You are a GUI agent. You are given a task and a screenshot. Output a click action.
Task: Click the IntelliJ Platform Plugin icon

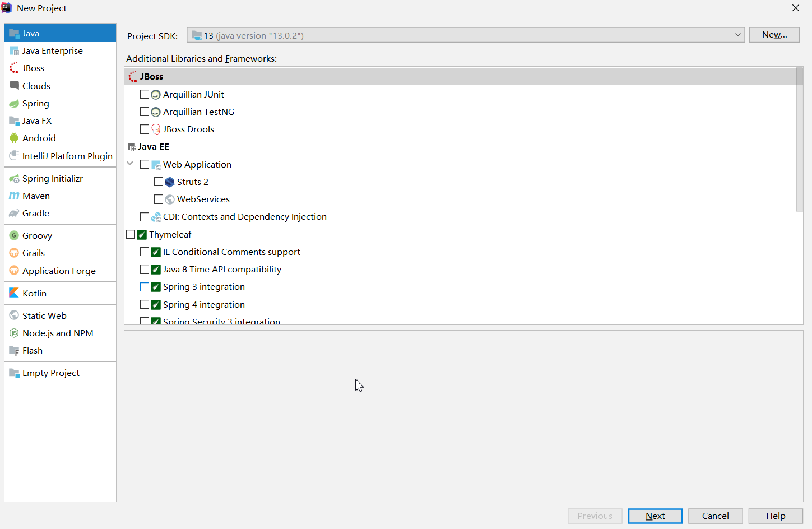14,156
